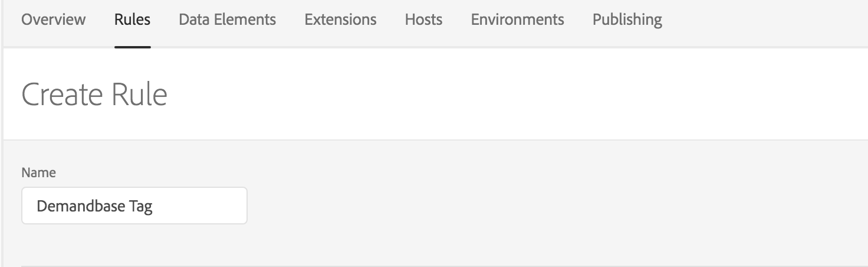Screen dimensions: 868x267
Task: Place cursor in the Demandbase Tag text
Action: coord(94,206)
